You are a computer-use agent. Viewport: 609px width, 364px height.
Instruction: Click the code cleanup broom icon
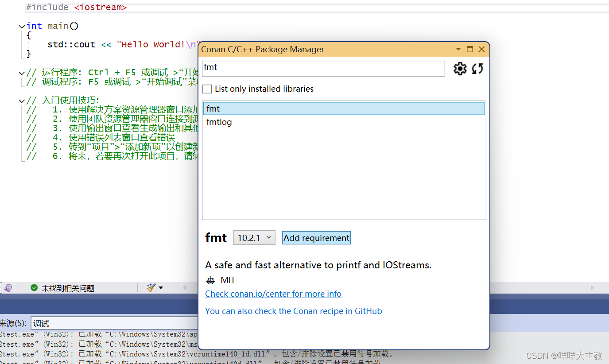(151, 287)
